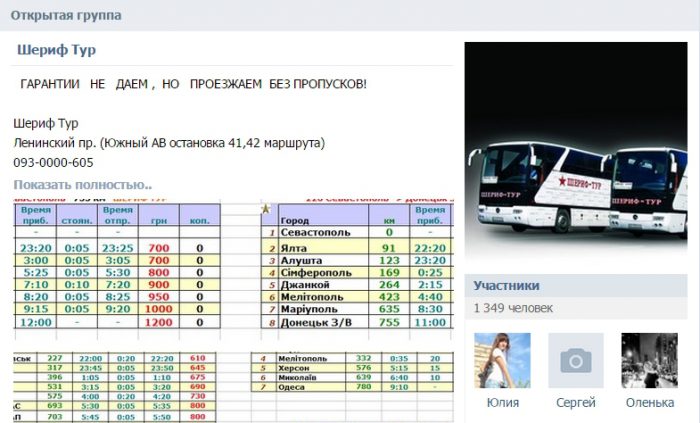
Task: Click time '9:10' in the Одеса row
Action: click(399, 387)
